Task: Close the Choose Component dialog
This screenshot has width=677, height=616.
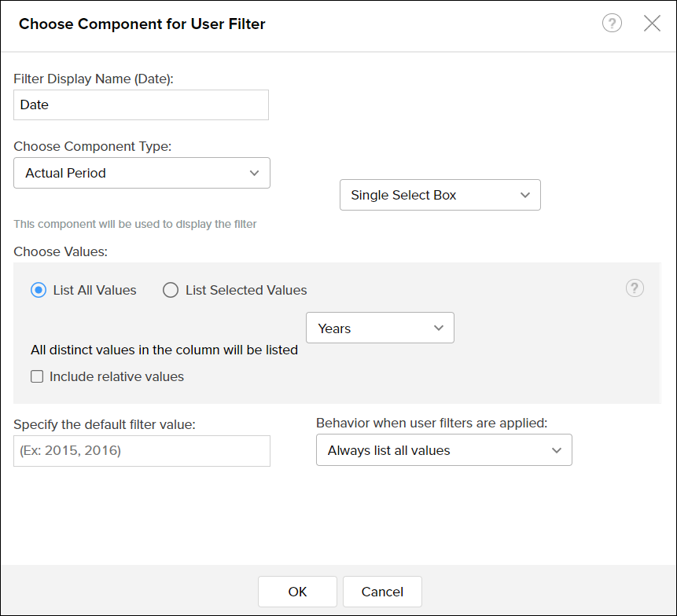Action: 653,23
